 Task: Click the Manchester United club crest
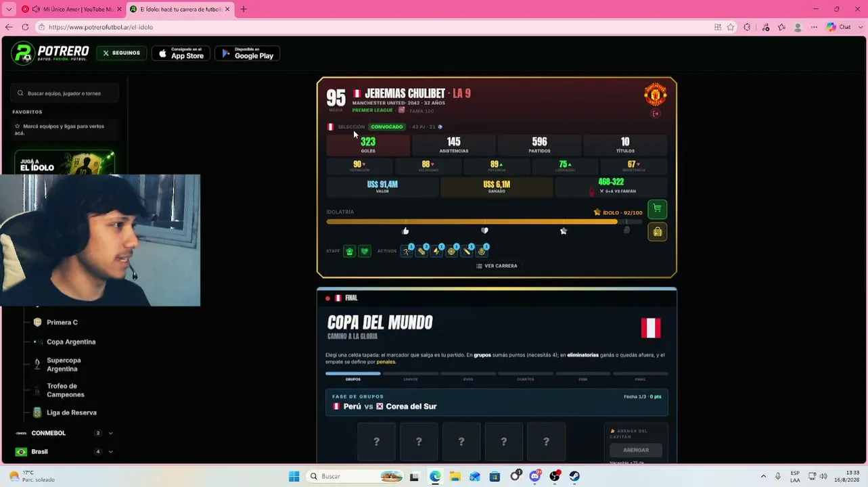[x=655, y=95]
